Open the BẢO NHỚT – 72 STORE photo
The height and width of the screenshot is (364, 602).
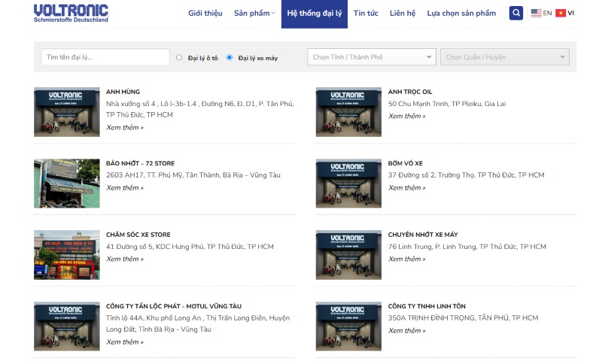click(66, 184)
